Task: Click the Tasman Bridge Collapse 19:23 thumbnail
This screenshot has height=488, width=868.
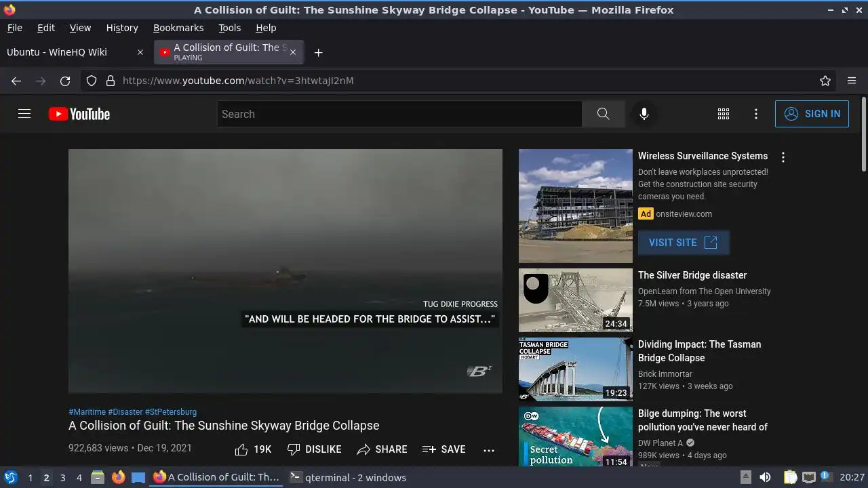Action: [x=576, y=369]
